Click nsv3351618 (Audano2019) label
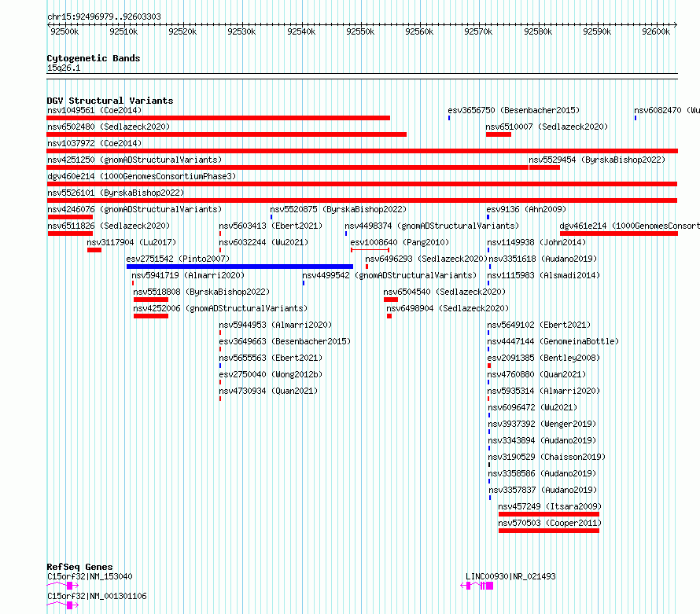This screenshot has height=614, width=700. pyautogui.click(x=543, y=259)
